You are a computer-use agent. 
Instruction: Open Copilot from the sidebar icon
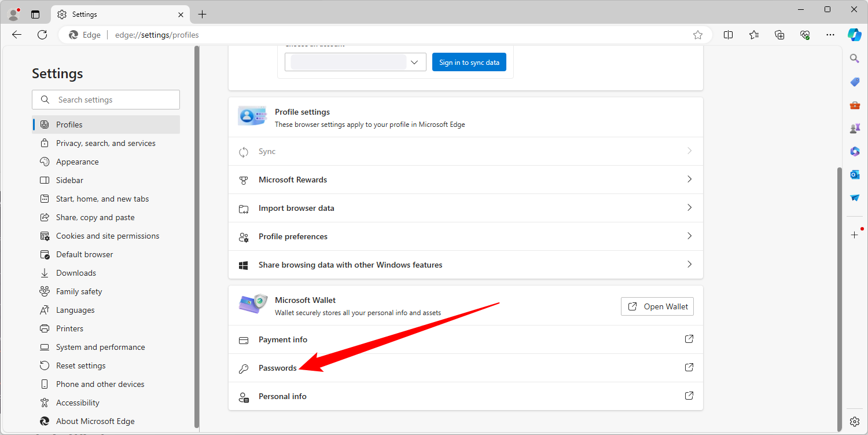(x=855, y=35)
